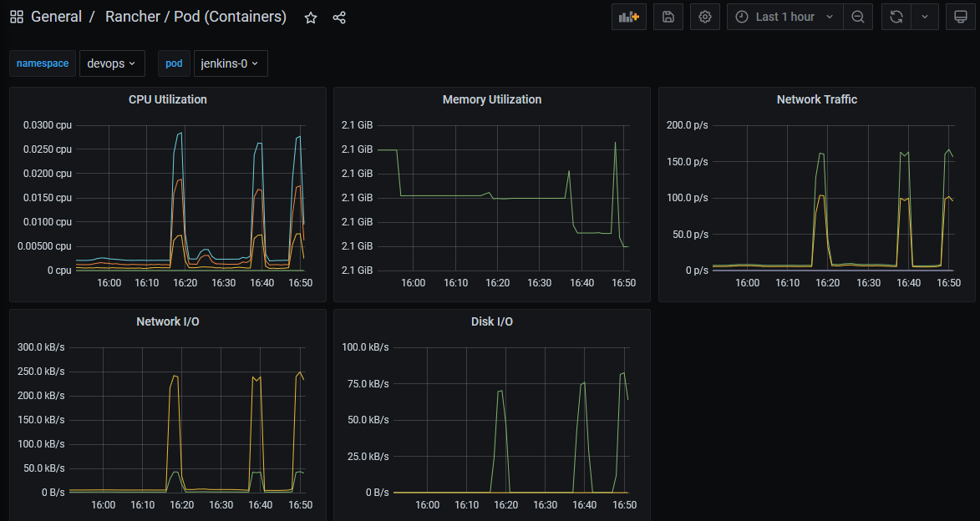980x521 pixels.
Task: Open Network Traffic panel title menu
Action: click(817, 99)
